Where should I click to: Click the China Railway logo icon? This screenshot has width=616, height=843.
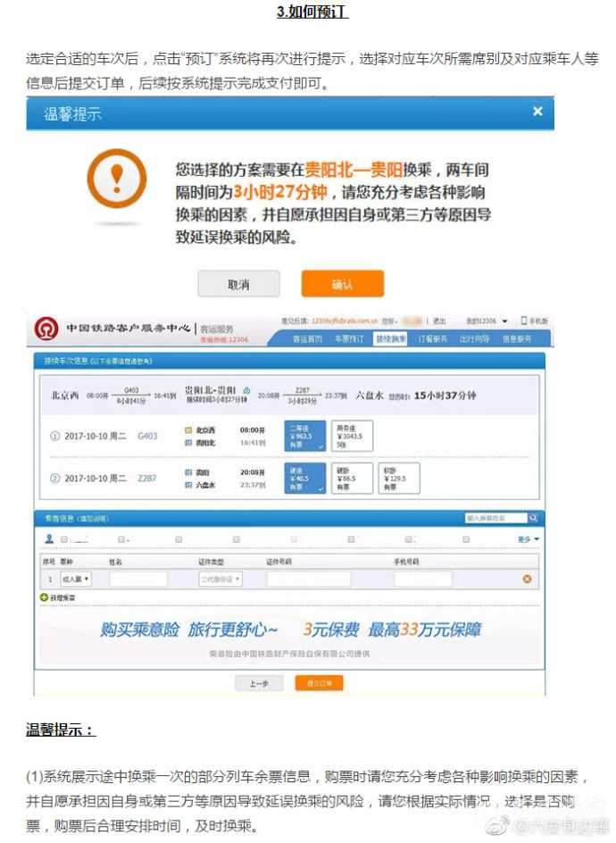(x=46, y=329)
